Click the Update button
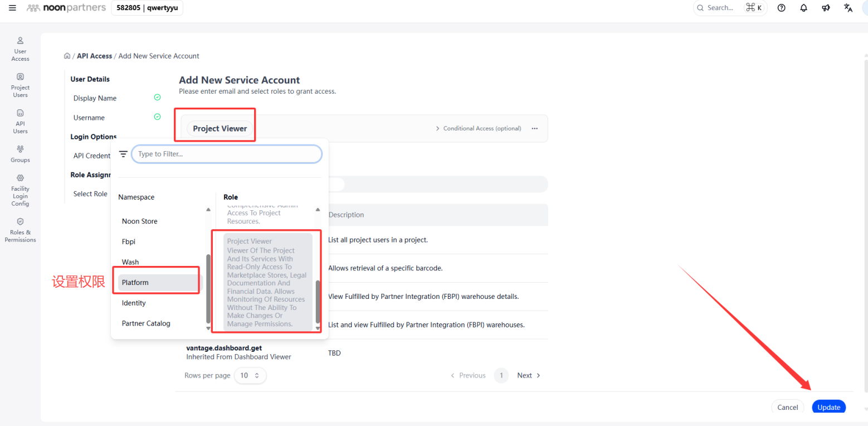 [829, 407]
